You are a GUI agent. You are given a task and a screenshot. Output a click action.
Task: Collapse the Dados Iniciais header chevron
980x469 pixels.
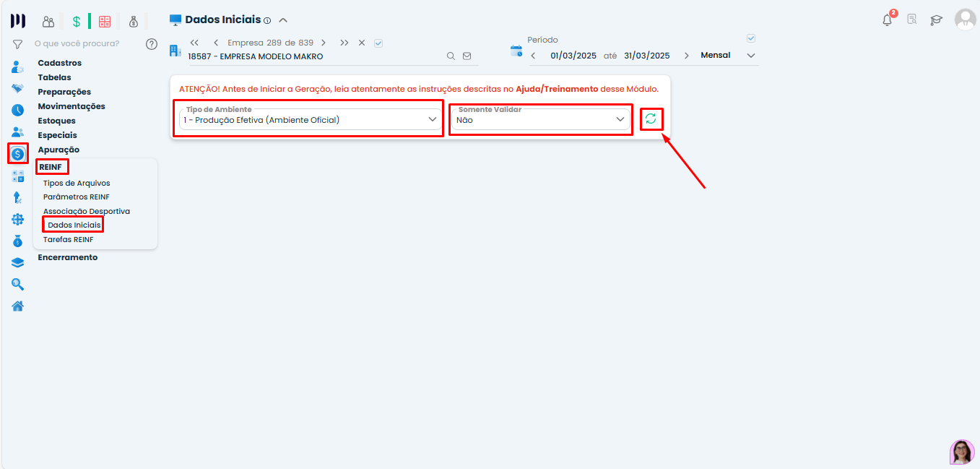(x=283, y=20)
